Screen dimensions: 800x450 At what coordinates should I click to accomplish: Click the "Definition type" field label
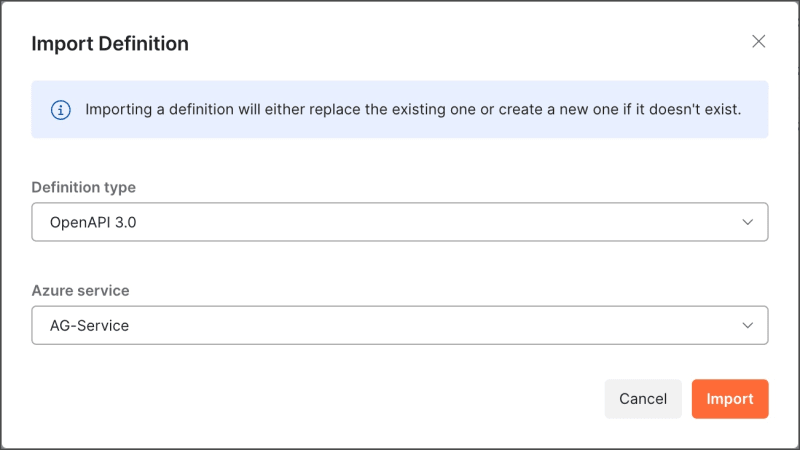click(x=84, y=187)
